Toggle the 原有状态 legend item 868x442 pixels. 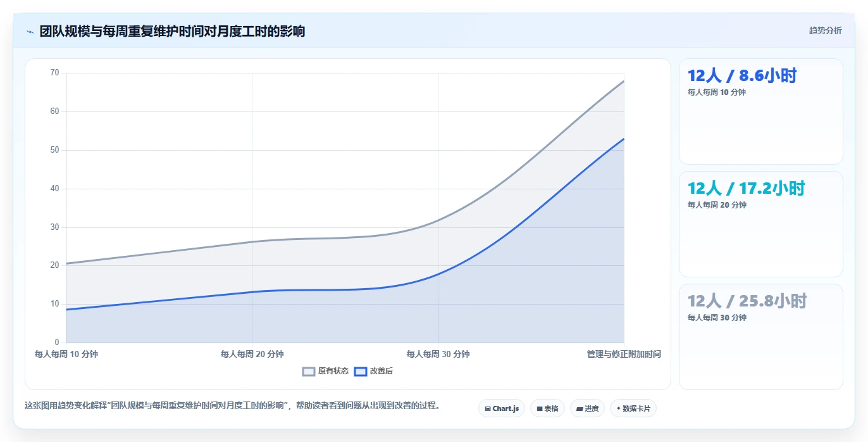(326, 371)
